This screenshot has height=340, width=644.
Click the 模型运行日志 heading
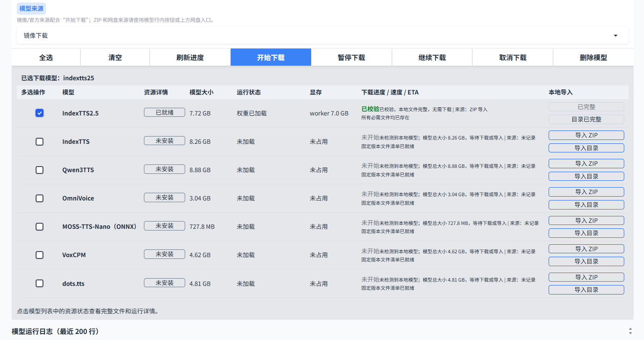click(55, 331)
